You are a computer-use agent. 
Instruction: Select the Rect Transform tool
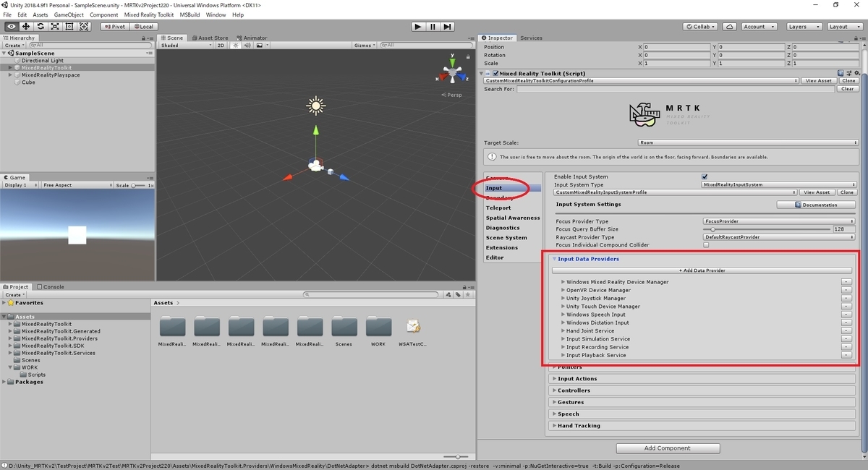pos(69,27)
